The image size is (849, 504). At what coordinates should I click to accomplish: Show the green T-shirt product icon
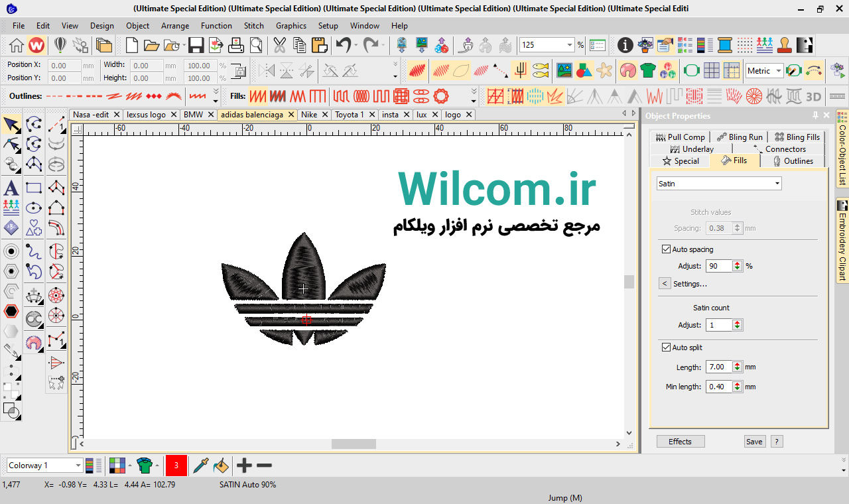(x=648, y=70)
